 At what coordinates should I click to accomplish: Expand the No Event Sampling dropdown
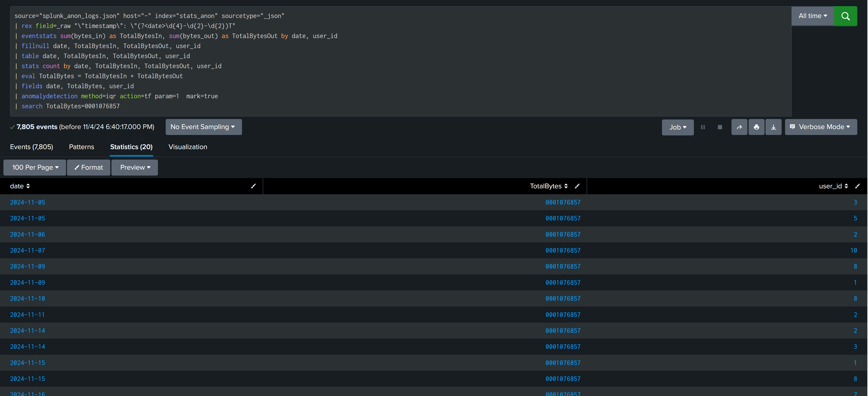(203, 127)
